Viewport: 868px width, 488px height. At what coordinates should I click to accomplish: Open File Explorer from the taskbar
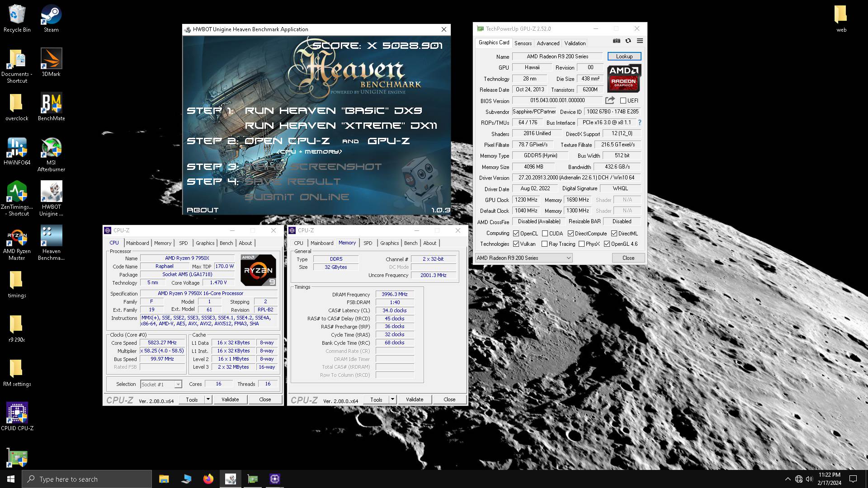pos(164,479)
